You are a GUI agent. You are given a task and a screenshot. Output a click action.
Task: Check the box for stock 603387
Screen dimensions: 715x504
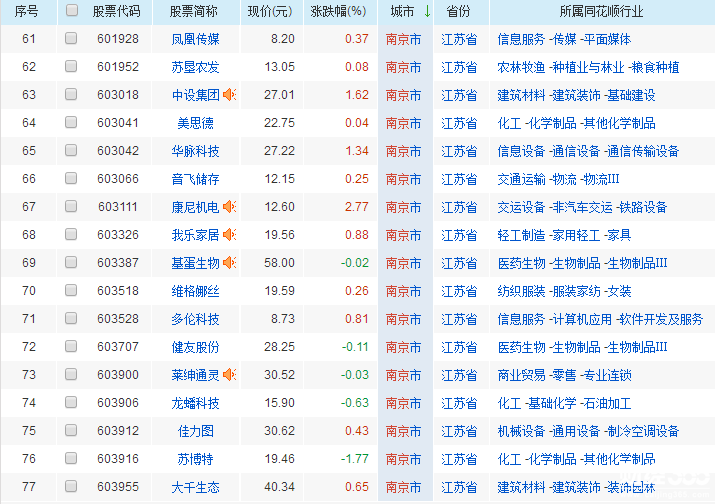[x=71, y=262]
